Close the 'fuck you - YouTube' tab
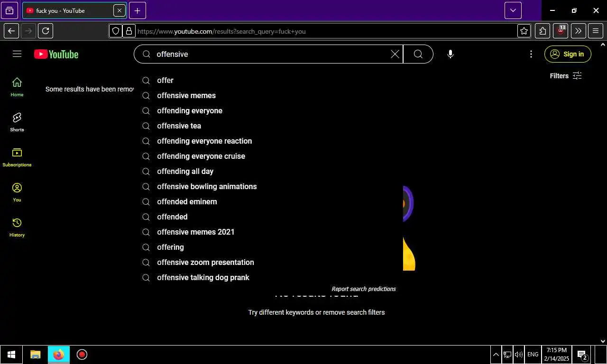The image size is (607, 364). 120,10
